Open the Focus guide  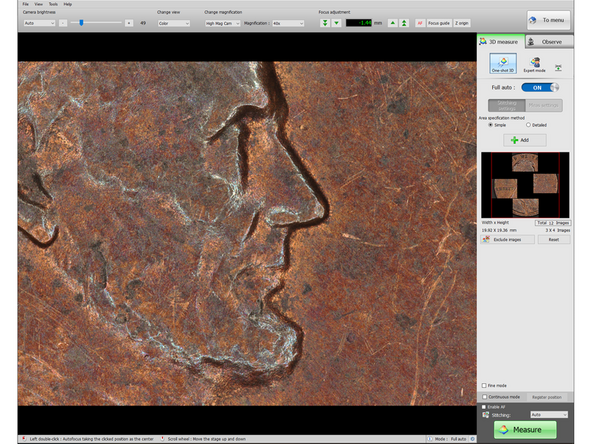439,23
